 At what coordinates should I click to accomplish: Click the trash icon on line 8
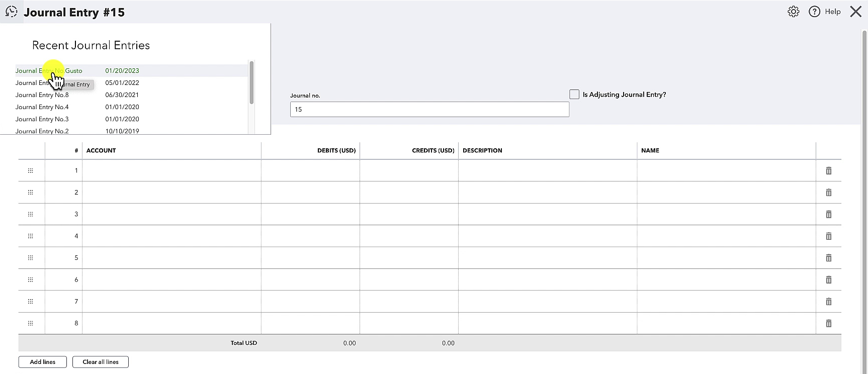point(829,323)
